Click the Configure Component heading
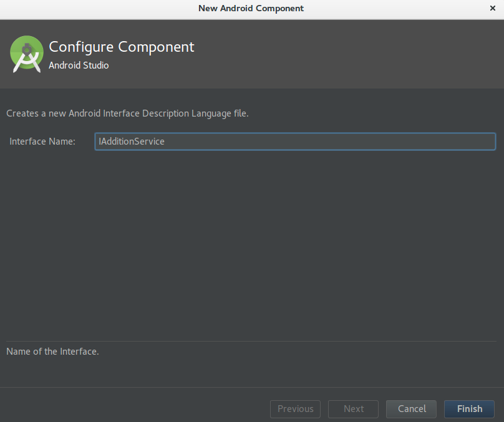This screenshot has height=422, width=504. (x=122, y=47)
